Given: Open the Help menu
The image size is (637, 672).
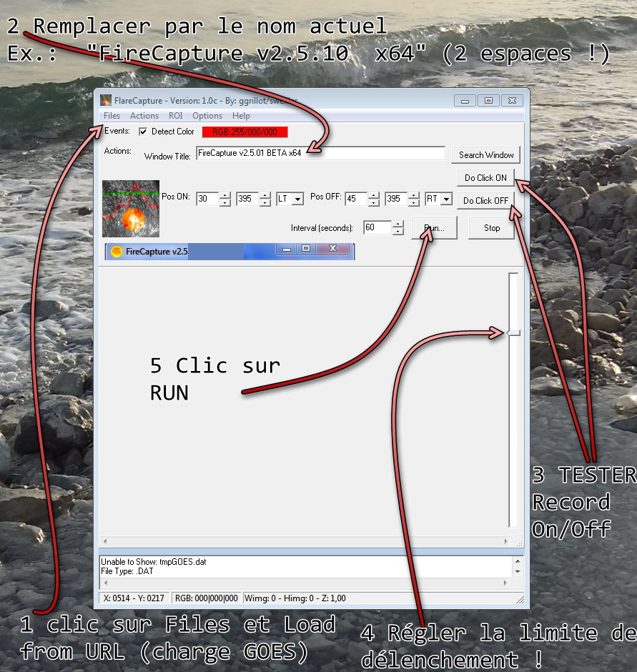Looking at the screenshot, I should pos(241,116).
